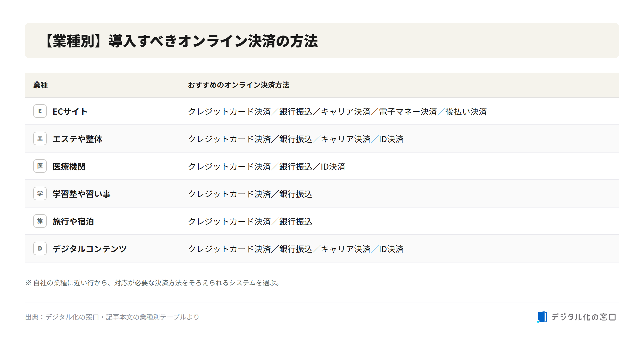Screen dimensions: 644x347
Task: Click the エステや整体 row label
Action: point(77,139)
